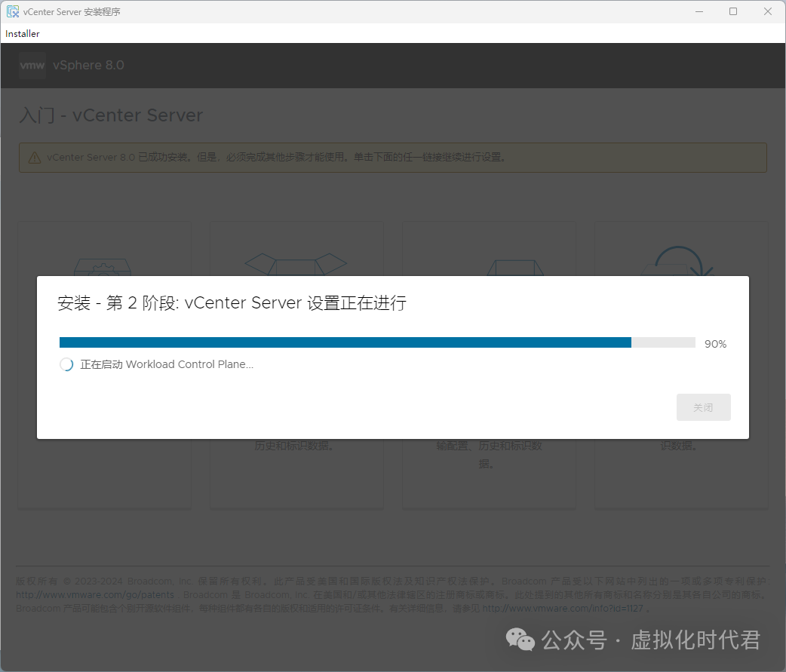Click the open boxes icon on the second card

296,263
